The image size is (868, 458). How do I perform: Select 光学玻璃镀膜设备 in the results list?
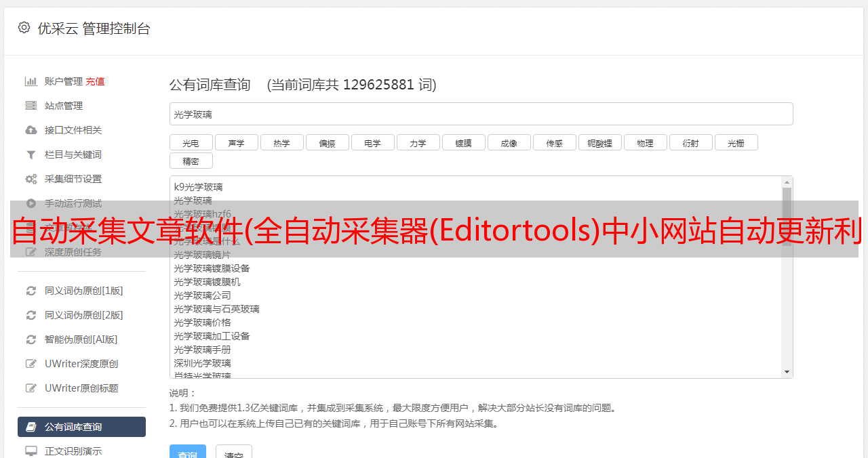[212, 268]
